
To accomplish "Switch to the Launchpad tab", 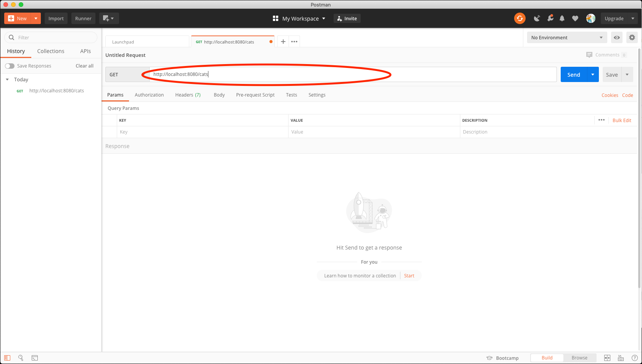I will (x=147, y=42).
